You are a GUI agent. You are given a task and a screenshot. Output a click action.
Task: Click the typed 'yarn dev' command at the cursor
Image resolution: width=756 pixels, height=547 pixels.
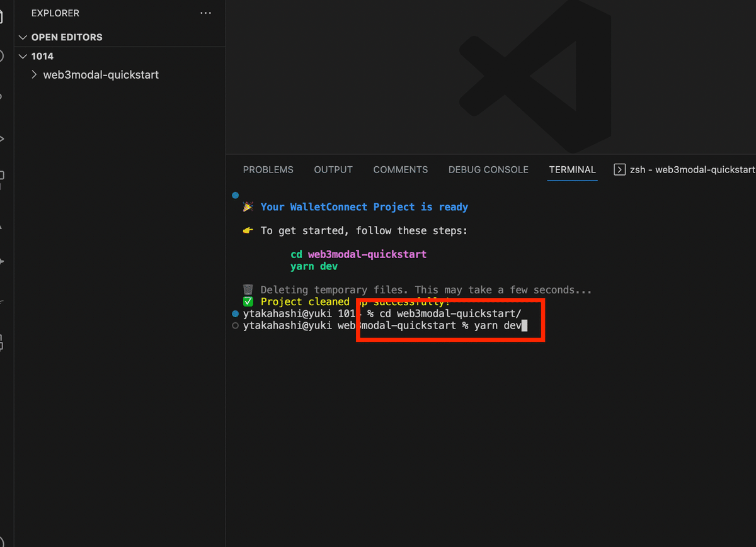pos(498,325)
